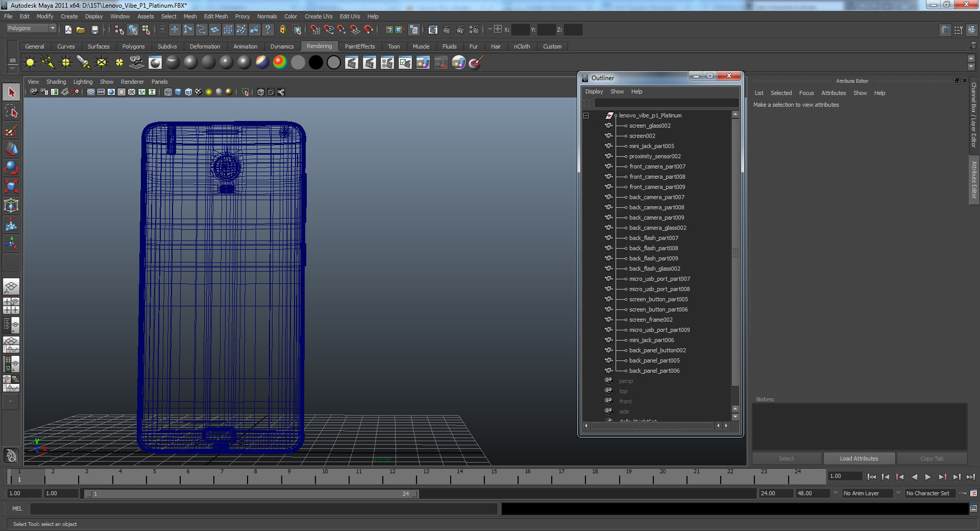Open viewport Shading menu
The width and height of the screenshot is (980, 531).
point(56,82)
